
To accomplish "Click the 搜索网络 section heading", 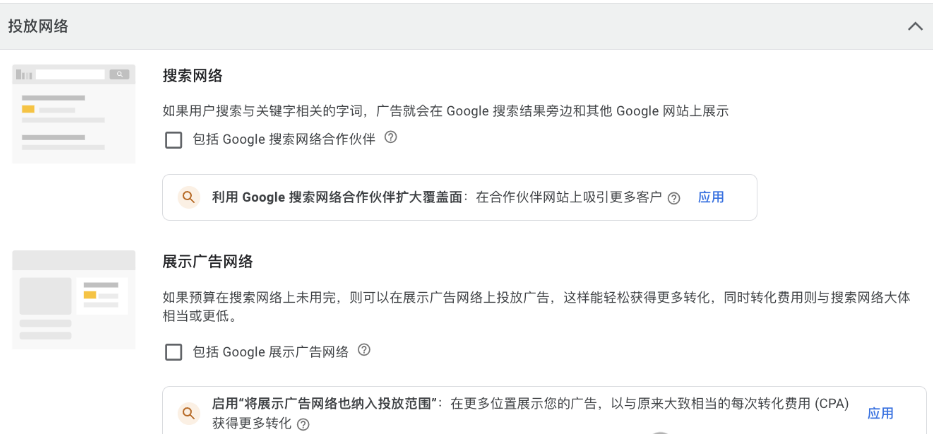I will coord(192,76).
